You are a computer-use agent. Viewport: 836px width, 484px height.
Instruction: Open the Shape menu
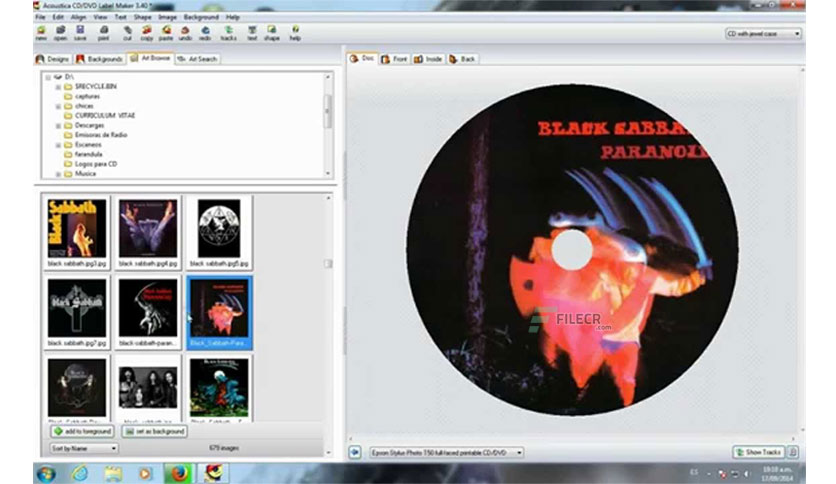(142, 17)
